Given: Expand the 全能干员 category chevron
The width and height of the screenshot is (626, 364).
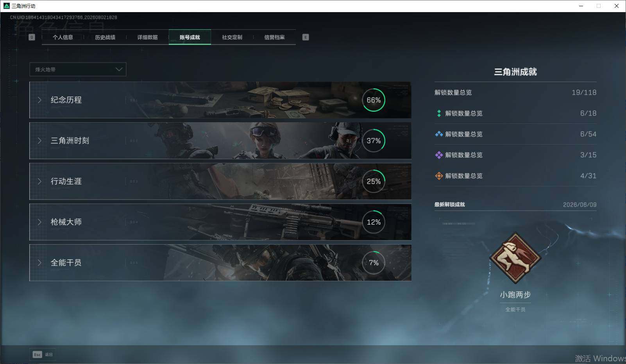Looking at the screenshot, I should pos(39,262).
